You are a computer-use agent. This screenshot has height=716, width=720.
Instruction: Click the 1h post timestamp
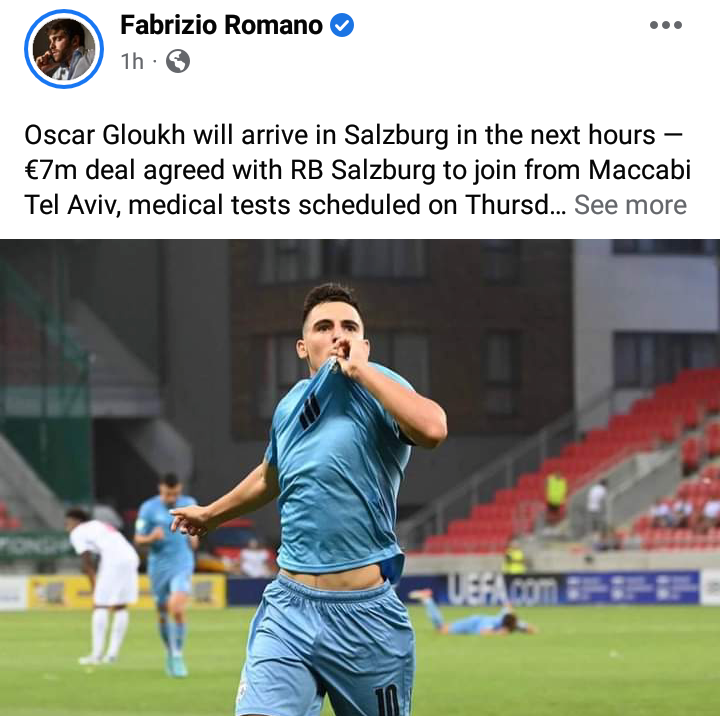[132, 61]
